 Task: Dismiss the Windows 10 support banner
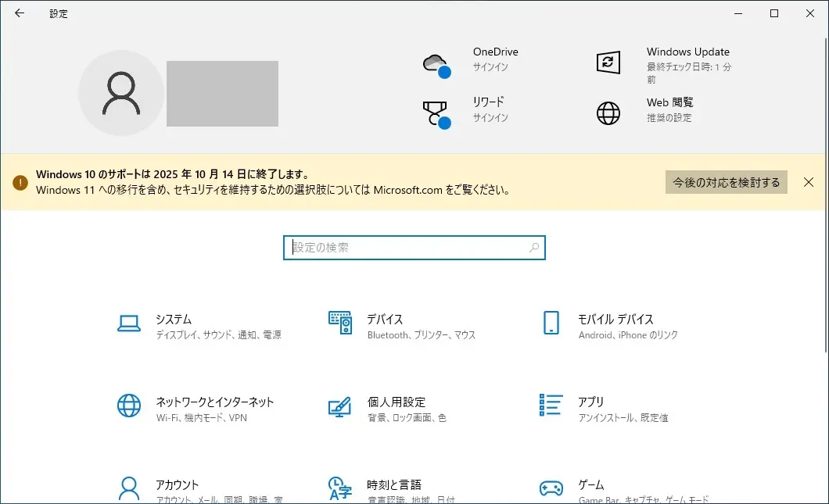pyautogui.click(x=809, y=182)
